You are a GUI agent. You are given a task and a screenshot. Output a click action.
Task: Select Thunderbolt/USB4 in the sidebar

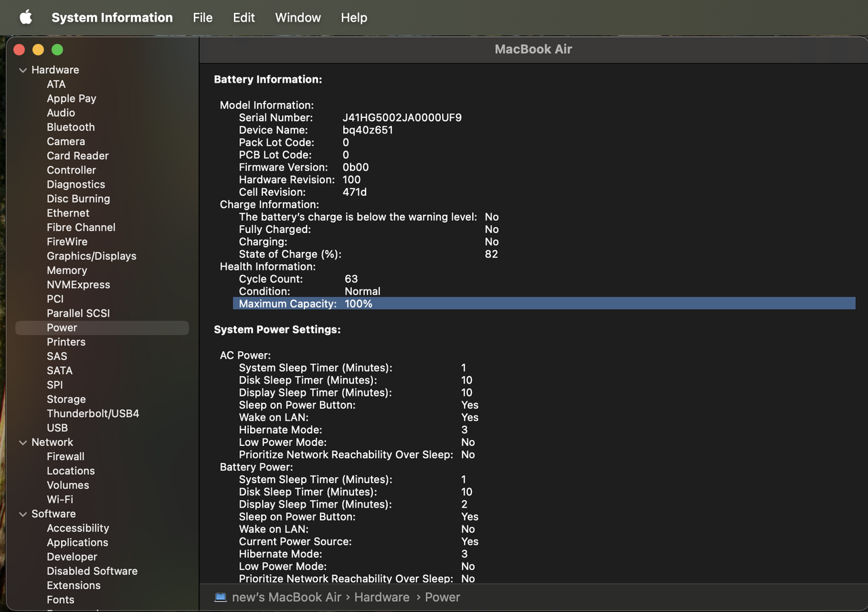93,413
